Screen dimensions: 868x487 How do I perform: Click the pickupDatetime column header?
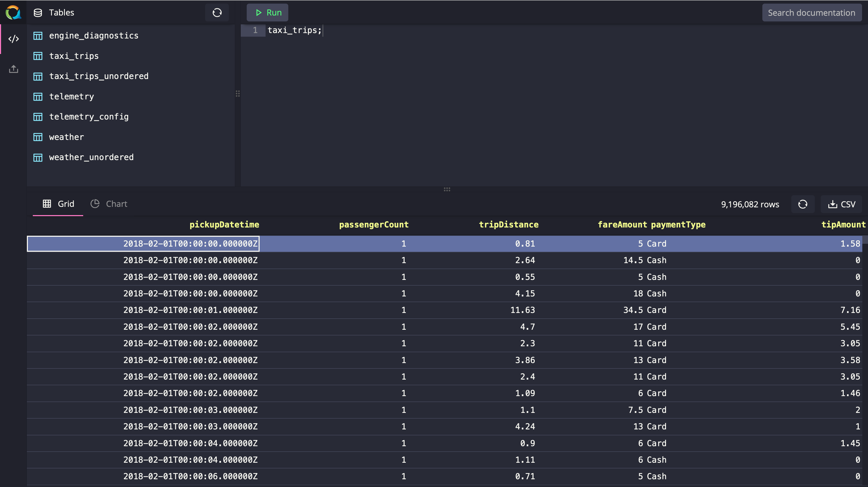tap(224, 225)
